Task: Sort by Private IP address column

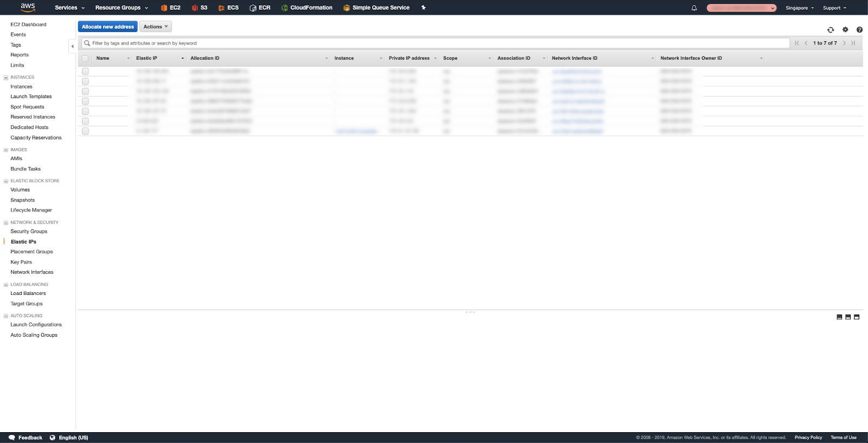Action: (412, 58)
